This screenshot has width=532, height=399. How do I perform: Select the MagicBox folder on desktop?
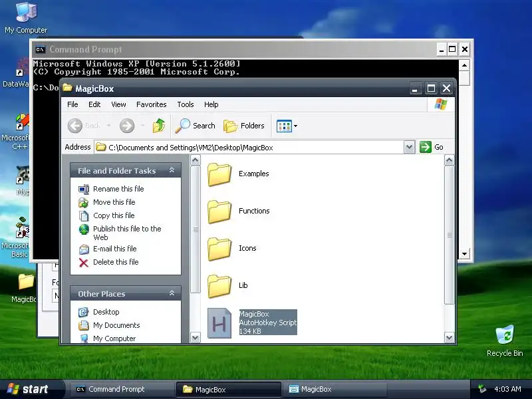[26, 288]
